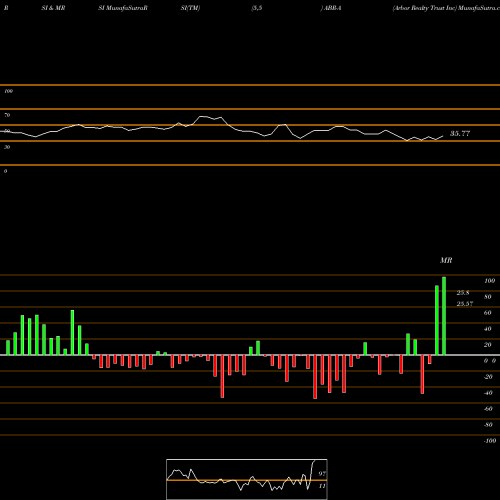This screenshot has height=500, width=500.
Task: Click the endpoint of the white RSI line
Action: tap(443, 136)
